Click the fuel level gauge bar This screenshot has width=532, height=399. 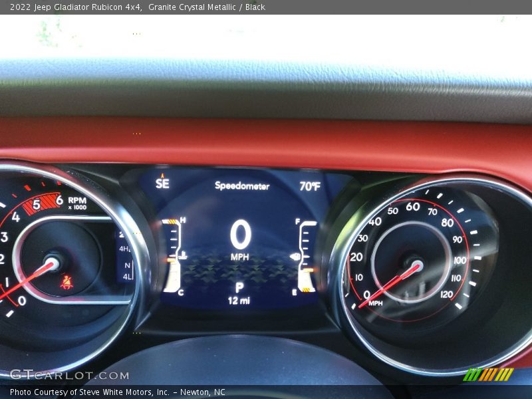tap(307, 256)
